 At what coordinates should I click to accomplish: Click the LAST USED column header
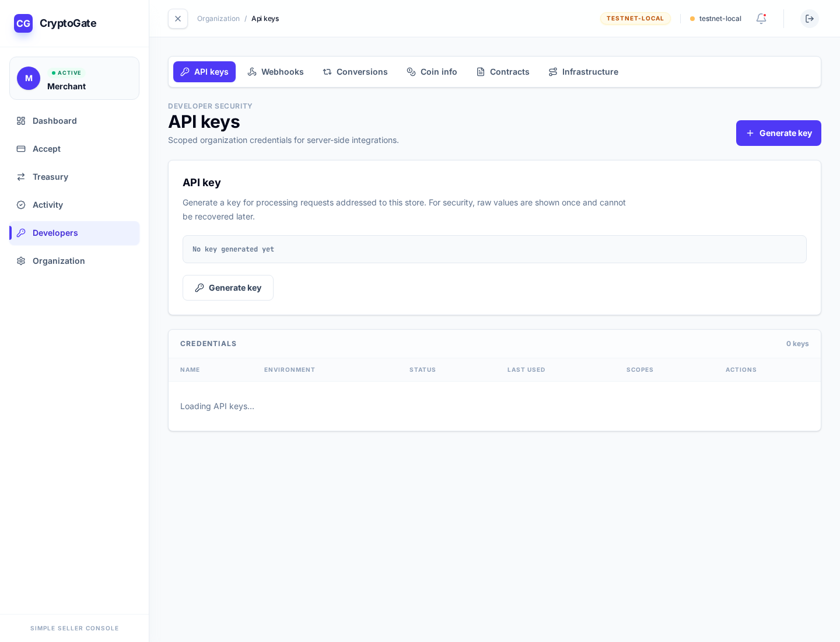tap(526, 370)
